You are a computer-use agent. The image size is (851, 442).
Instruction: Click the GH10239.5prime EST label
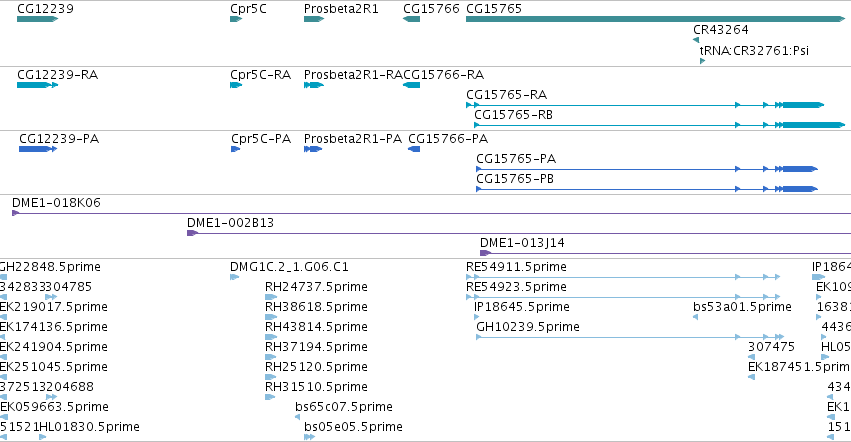click(x=528, y=327)
